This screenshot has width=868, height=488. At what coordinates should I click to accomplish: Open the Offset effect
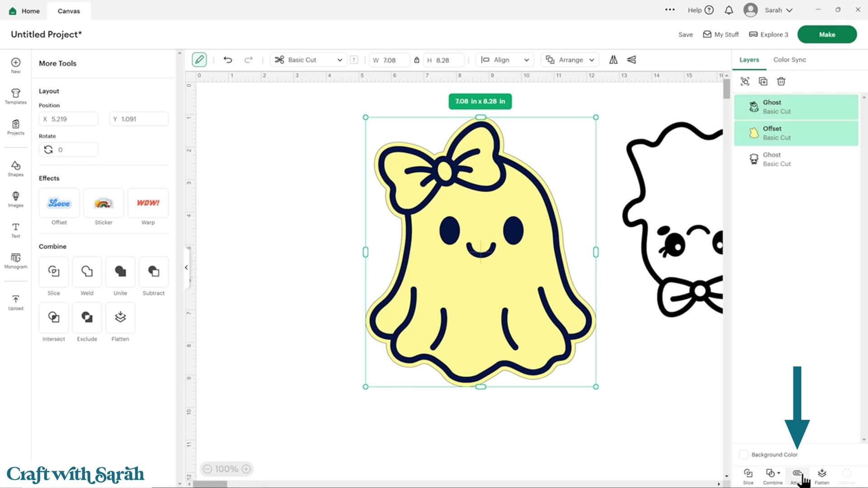pos(59,203)
